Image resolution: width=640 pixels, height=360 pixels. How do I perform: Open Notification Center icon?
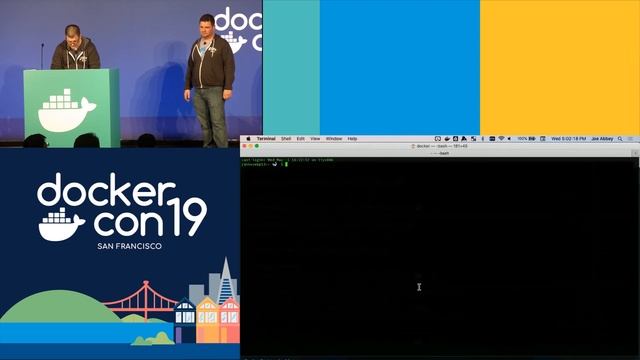coord(631,139)
